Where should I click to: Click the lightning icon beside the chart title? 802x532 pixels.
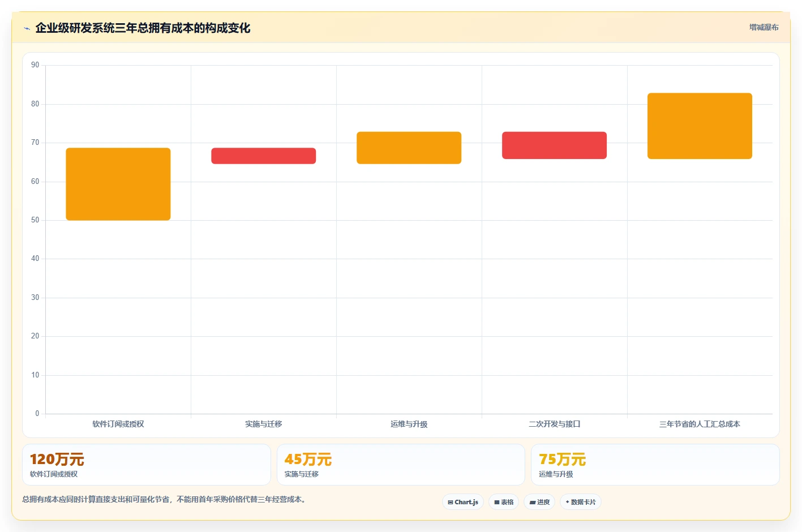[27, 28]
